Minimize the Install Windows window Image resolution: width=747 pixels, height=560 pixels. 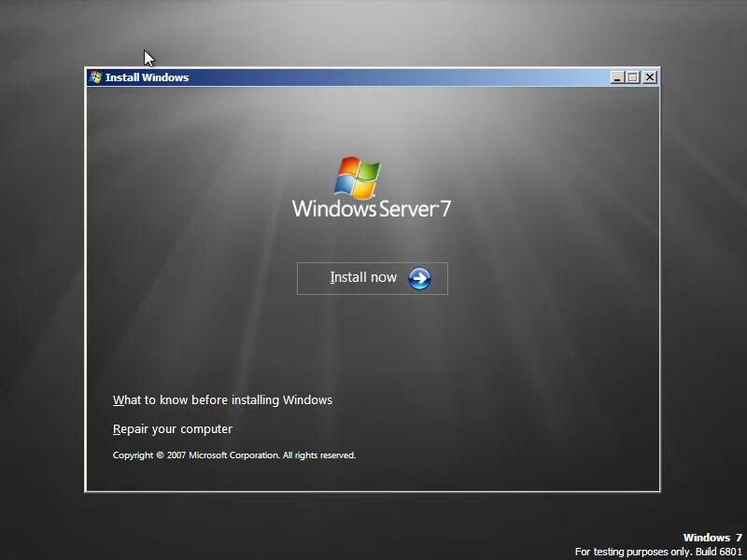pyautogui.click(x=617, y=77)
